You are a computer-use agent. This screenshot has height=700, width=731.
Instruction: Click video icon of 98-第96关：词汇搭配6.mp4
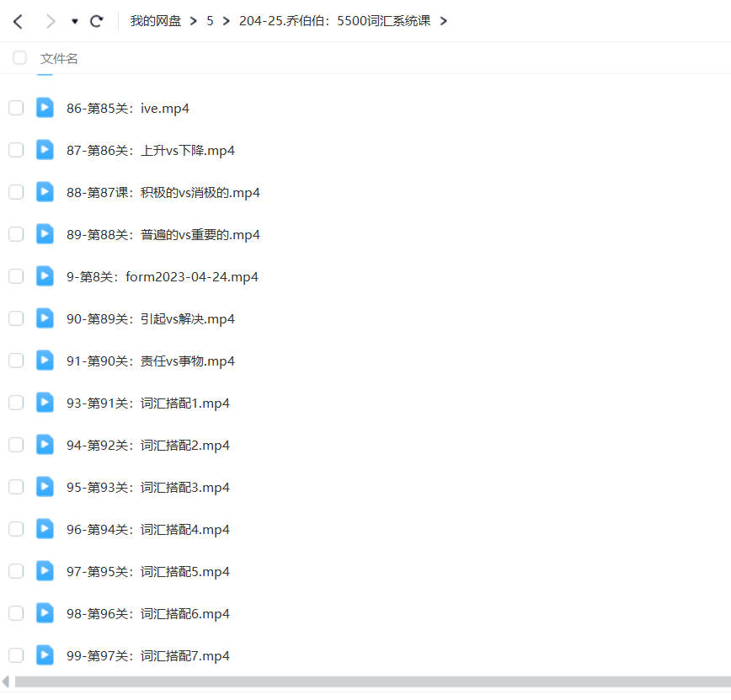click(45, 613)
